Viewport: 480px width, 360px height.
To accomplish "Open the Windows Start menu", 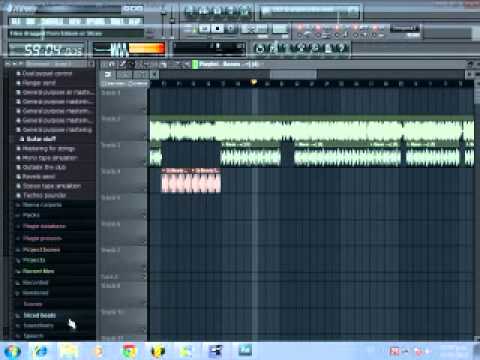I will [12, 351].
